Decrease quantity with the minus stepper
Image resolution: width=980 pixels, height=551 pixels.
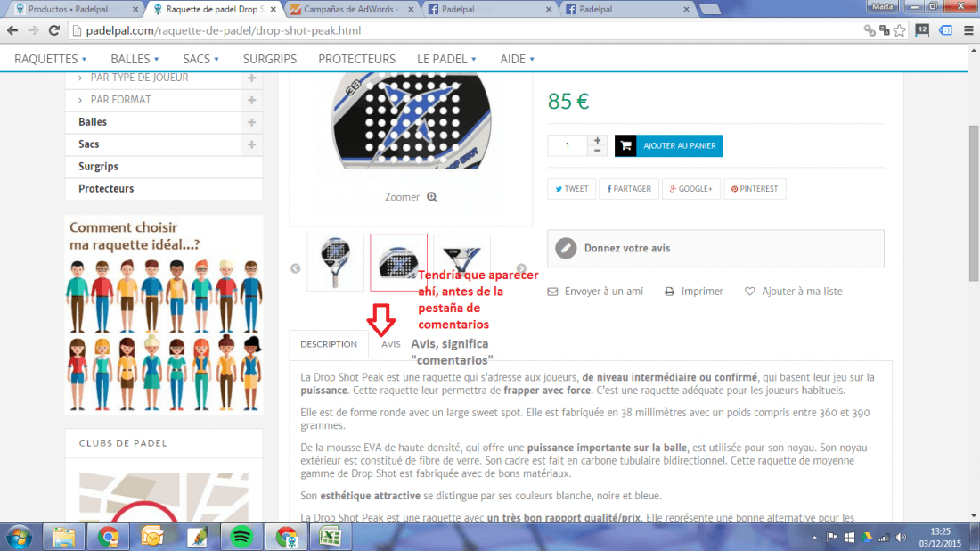click(x=598, y=151)
